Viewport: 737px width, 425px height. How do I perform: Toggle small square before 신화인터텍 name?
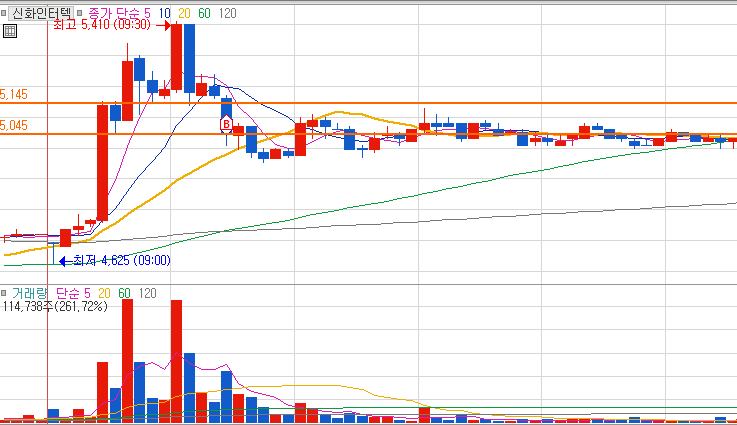tap(3, 13)
